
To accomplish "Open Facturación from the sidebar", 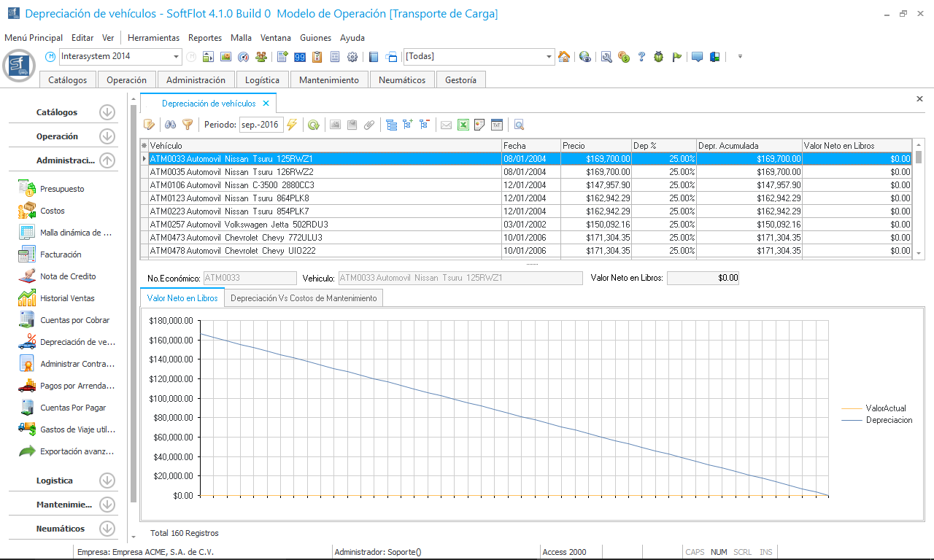I will [61, 254].
